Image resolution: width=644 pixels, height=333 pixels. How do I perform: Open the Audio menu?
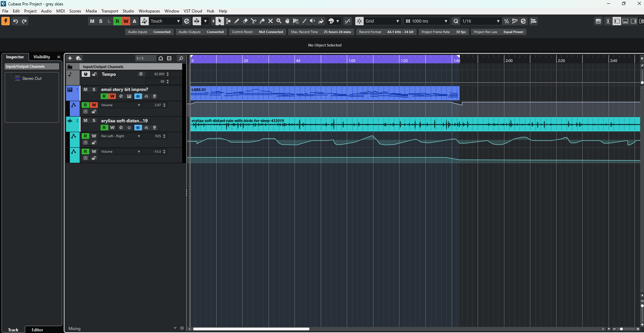pos(46,11)
